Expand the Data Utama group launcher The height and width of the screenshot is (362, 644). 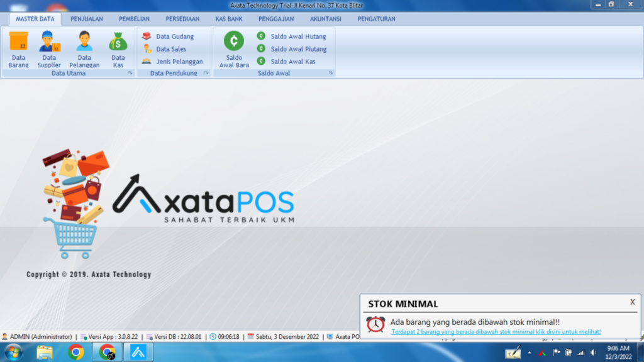(131, 73)
